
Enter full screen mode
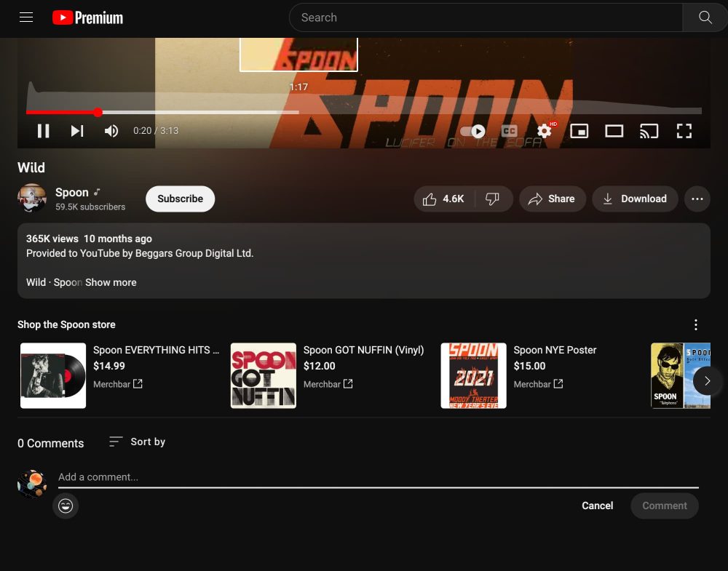[684, 131]
